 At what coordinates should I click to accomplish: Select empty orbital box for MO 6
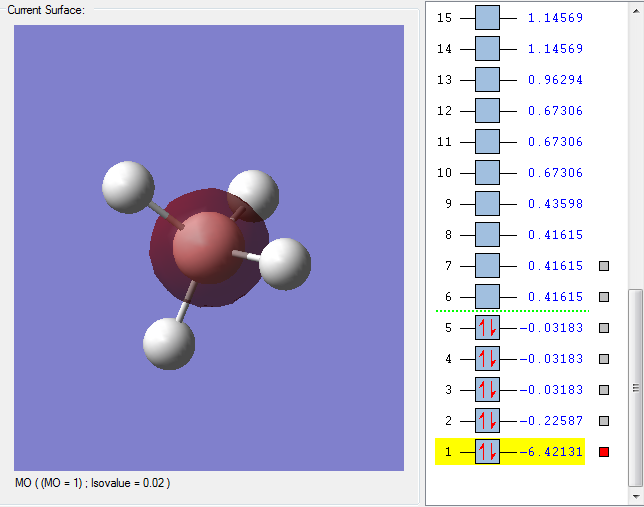click(x=488, y=297)
